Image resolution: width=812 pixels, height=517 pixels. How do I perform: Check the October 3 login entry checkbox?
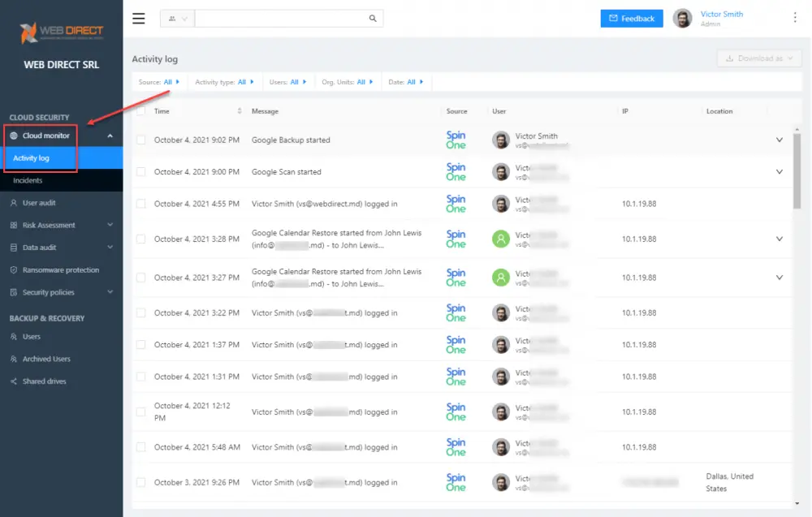(x=140, y=481)
